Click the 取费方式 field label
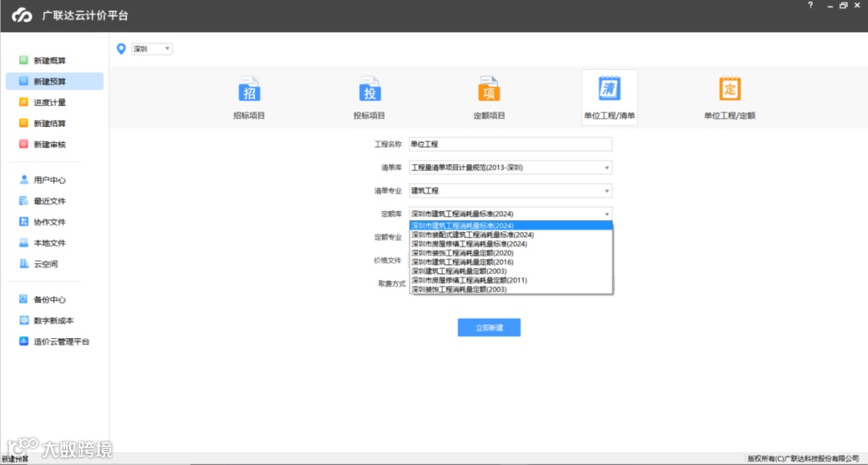This screenshot has width=868, height=465. click(391, 283)
